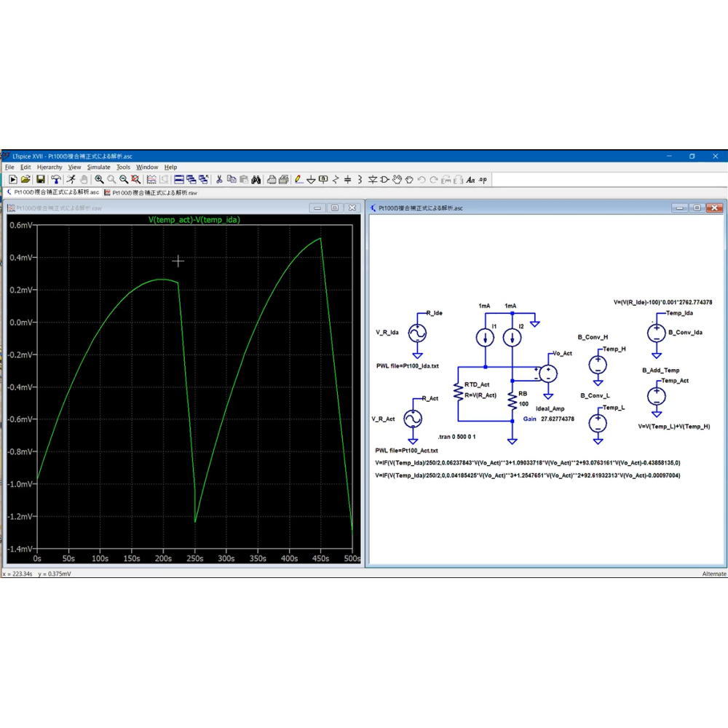The image size is (728, 728).
Task: Place a Capacitor from the toolbar
Action: 347,179
